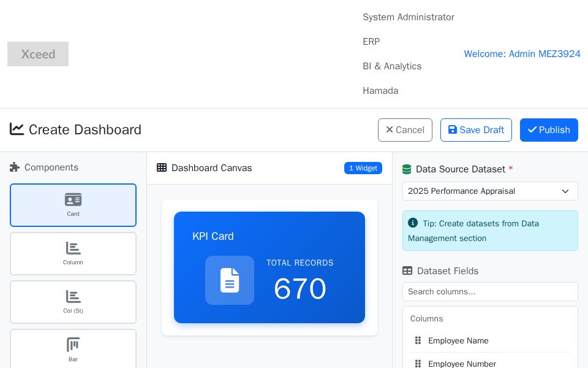Click the document icon inside the KPI Card
The image size is (588, 368).
(x=230, y=280)
